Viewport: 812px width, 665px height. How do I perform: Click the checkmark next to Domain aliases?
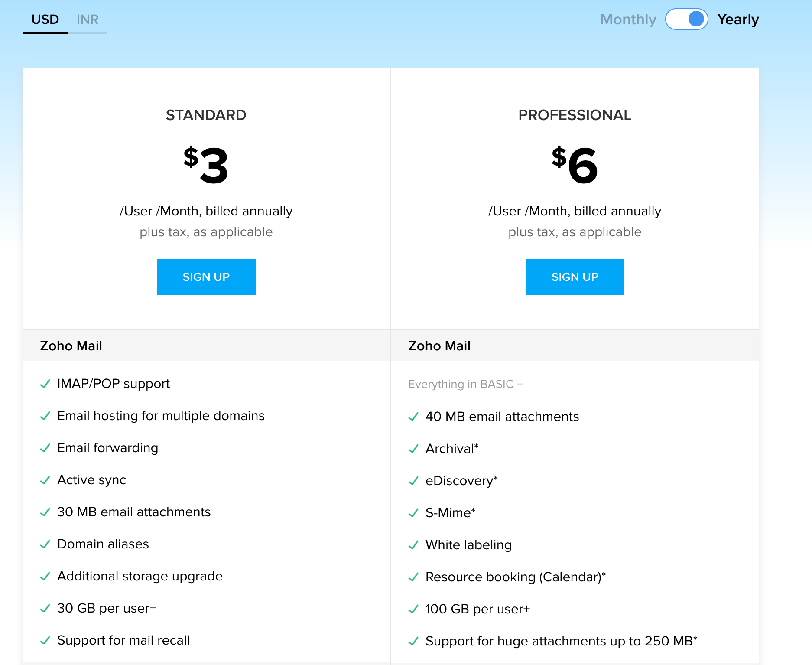coord(45,544)
